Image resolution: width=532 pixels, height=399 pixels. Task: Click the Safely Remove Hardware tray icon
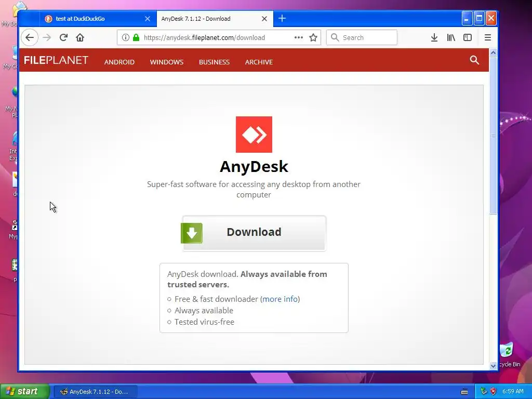pos(484,391)
